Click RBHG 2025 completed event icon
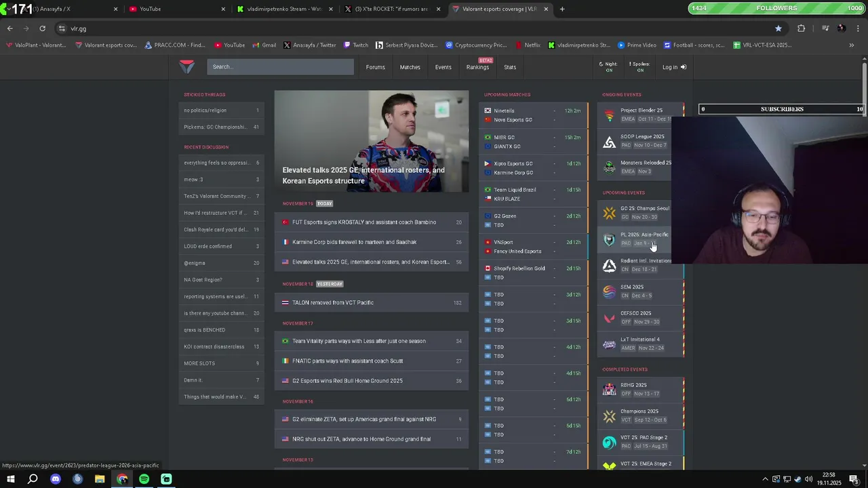The image size is (868, 488). [x=609, y=390]
